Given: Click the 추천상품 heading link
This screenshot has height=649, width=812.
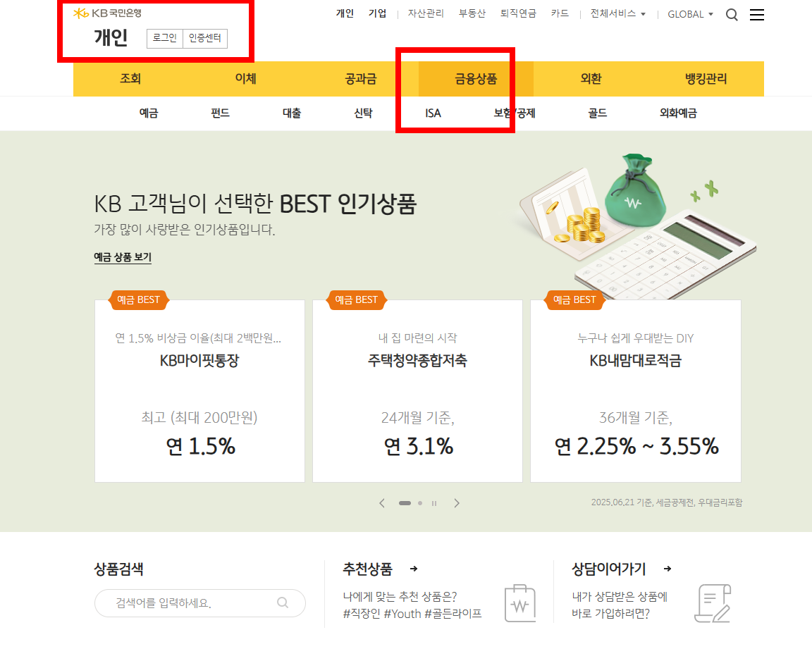Looking at the screenshot, I should coord(368,569).
